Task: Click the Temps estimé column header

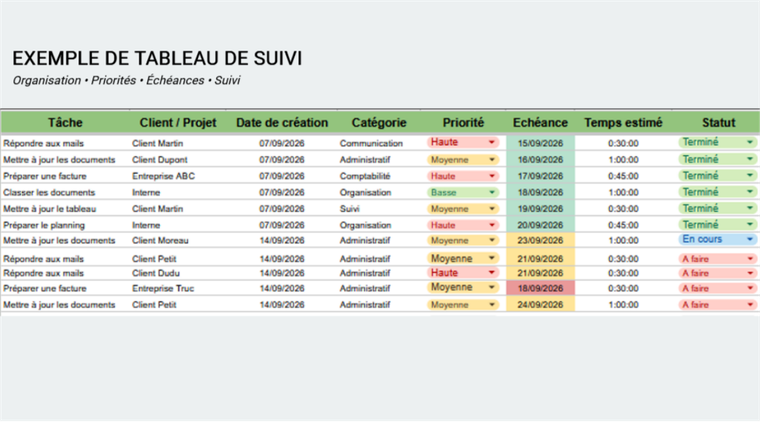Action: [623, 123]
